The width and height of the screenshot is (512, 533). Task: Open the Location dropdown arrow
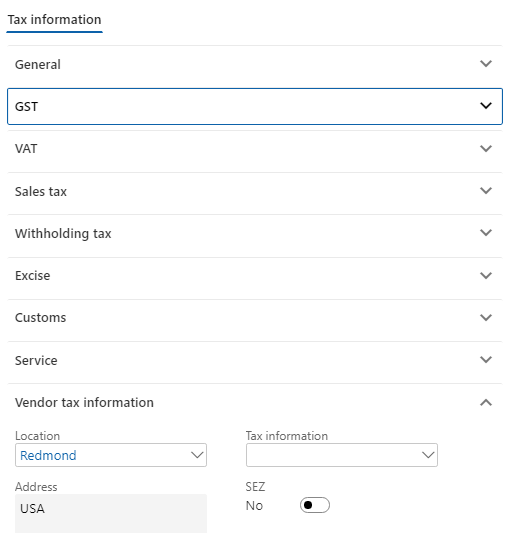point(197,455)
